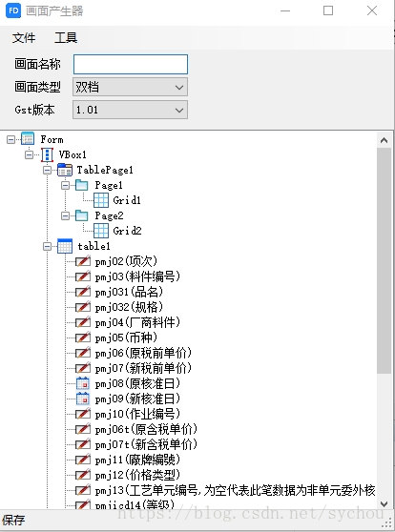Select the Page2 tree label

109,215
